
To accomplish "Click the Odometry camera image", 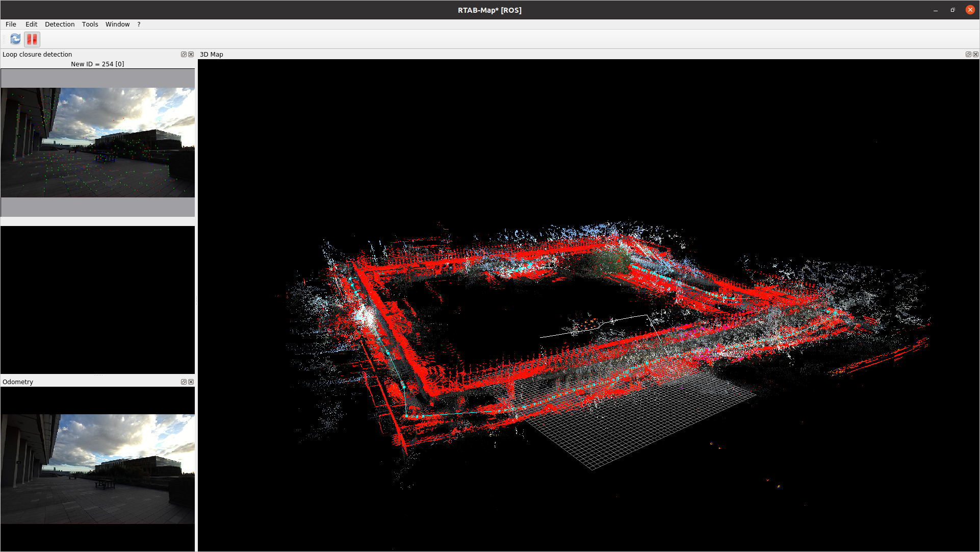I will [x=97, y=469].
